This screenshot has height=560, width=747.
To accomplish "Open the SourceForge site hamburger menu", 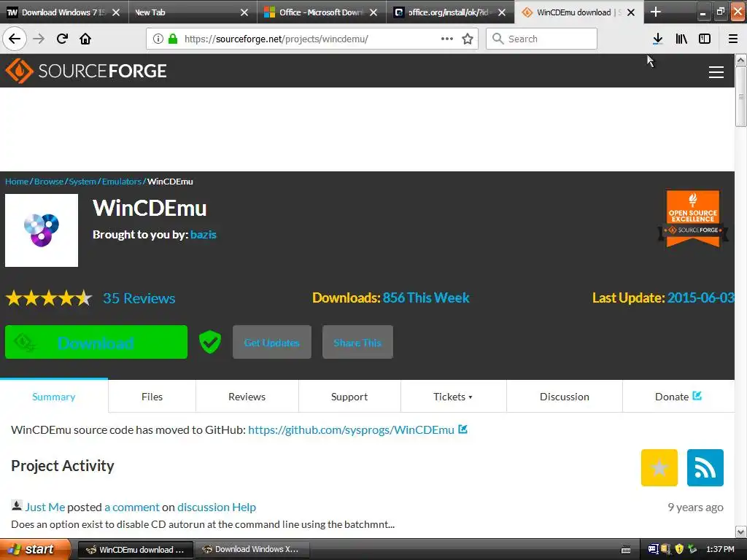I will [x=716, y=72].
